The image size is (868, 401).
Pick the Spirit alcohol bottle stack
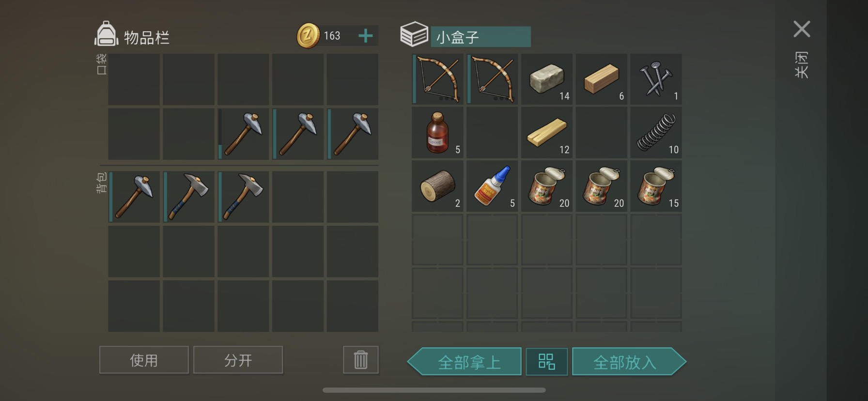coord(437,133)
